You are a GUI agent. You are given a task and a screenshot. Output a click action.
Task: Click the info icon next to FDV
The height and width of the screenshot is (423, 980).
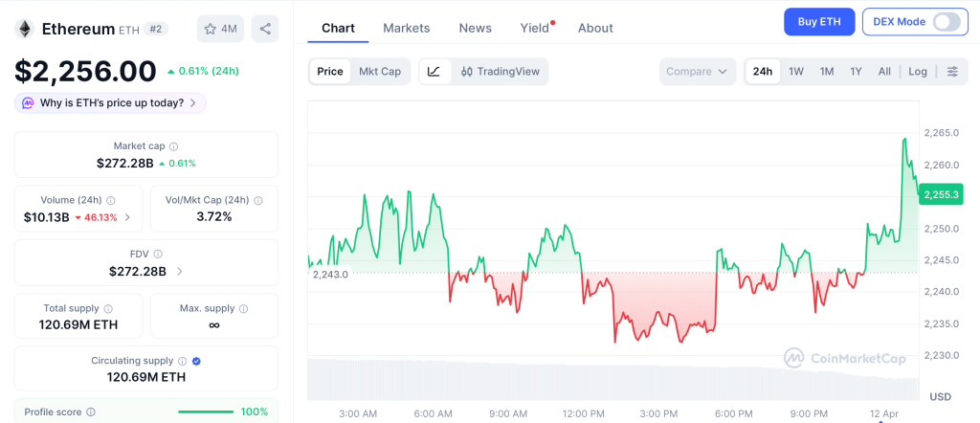[158, 255]
